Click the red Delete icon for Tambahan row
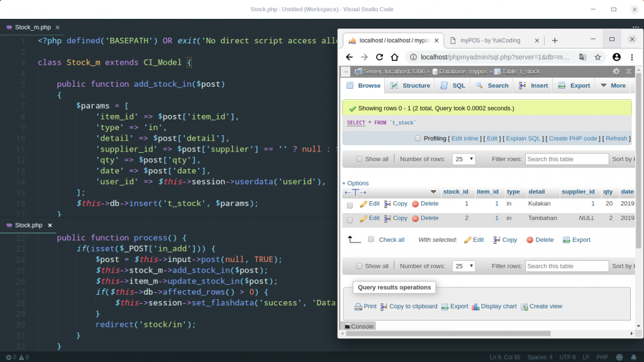Image resolution: width=644 pixels, height=362 pixels. [x=416, y=219]
